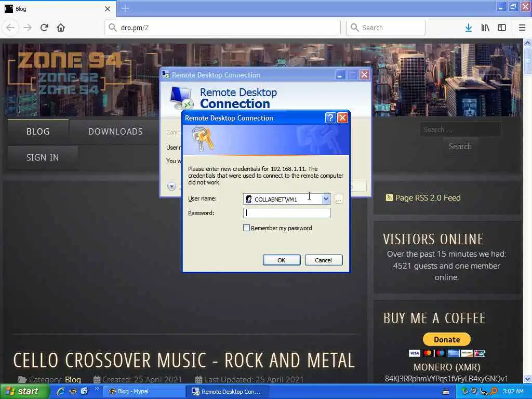This screenshot has width=532, height=399.
Task: Click scrollbar up arrow of the page
Action: (528, 43)
